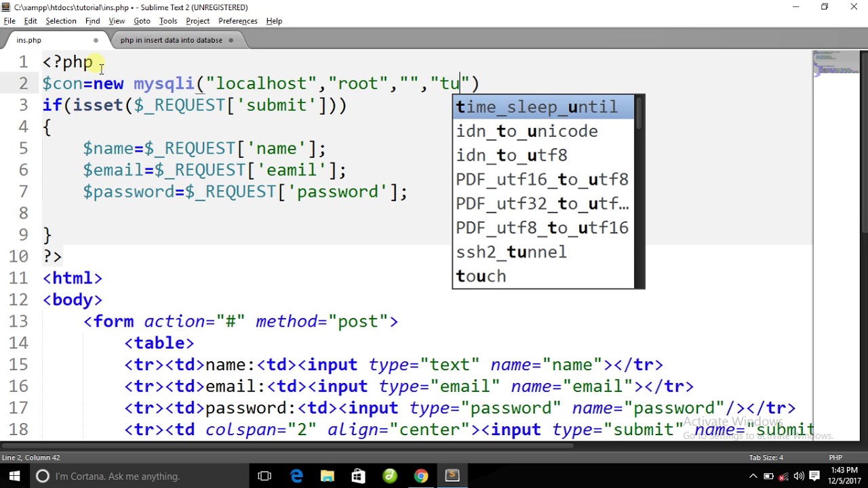Open the Selection menu
The image size is (868, 488).
point(61,21)
